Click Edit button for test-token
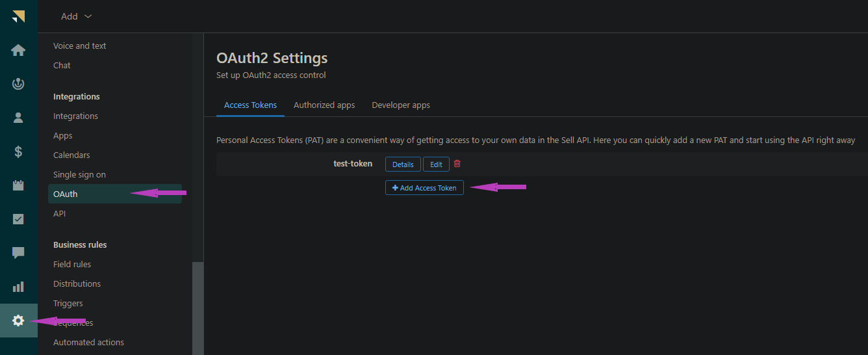 [436, 164]
